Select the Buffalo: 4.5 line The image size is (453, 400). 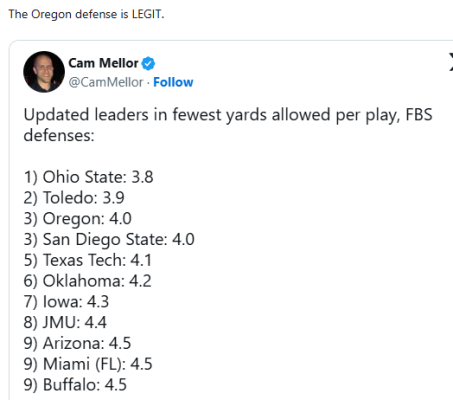75,385
